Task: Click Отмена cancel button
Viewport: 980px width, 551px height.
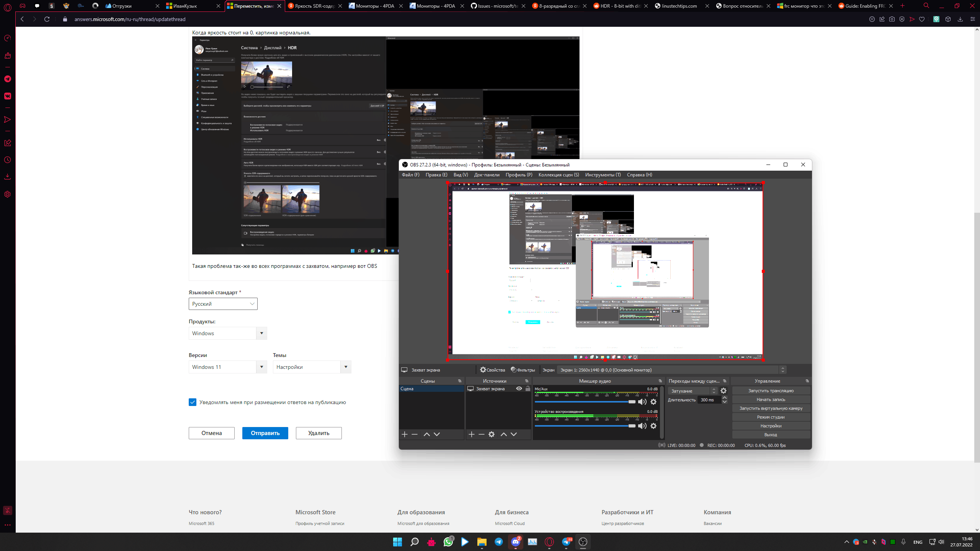Action: (212, 433)
